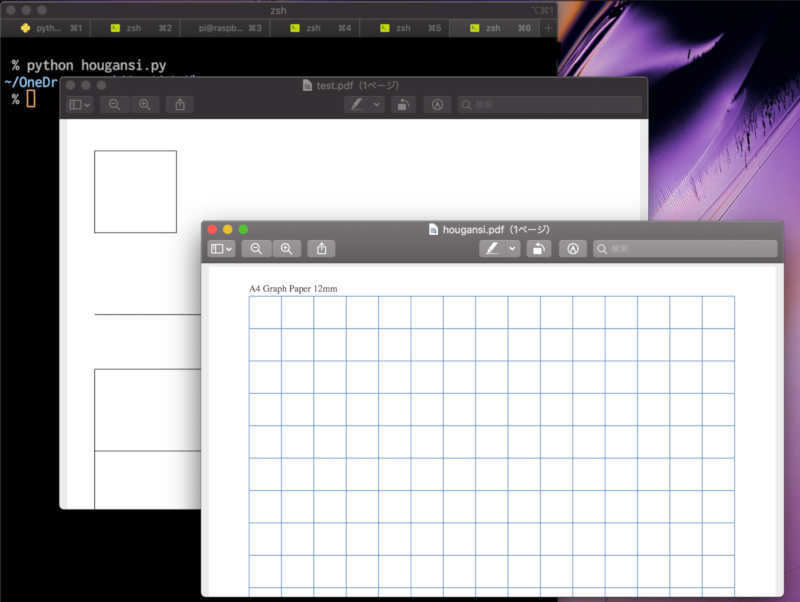The height and width of the screenshot is (602, 800).
Task: Click test.pdf document icon in title bar
Action: pyautogui.click(x=307, y=85)
